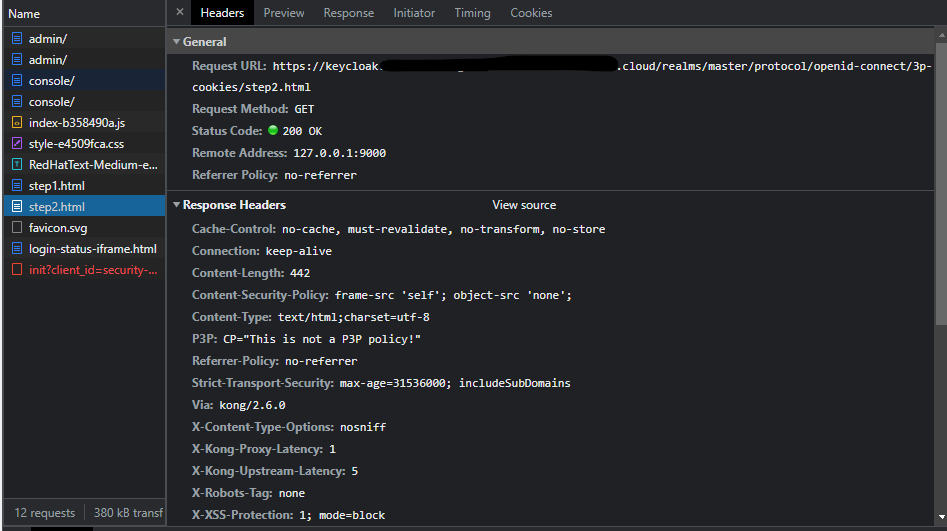The width and height of the screenshot is (947, 531).
Task: Click the document icon next to login-status-iframe.html
Action: tap(17, 248)
